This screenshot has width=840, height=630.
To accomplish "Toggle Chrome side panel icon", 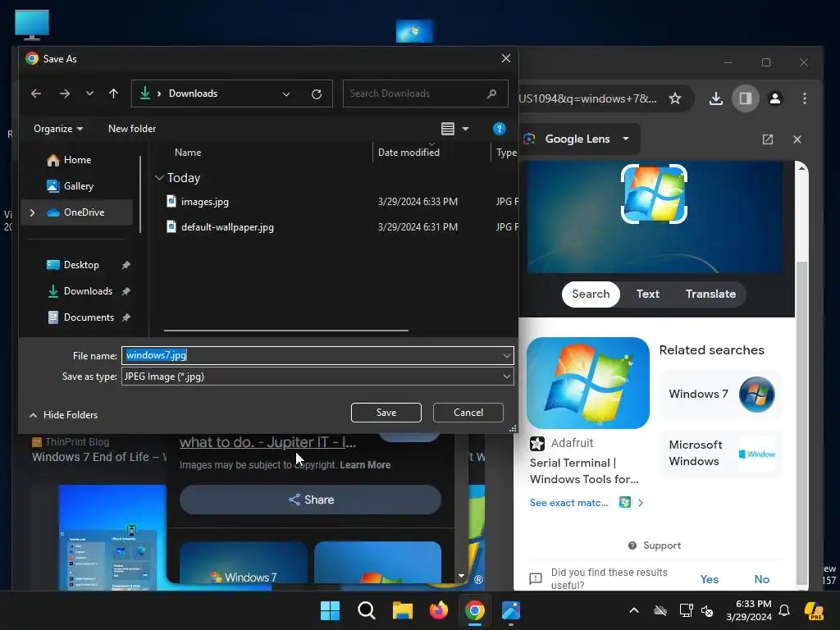I will click(x=745, y=98).
